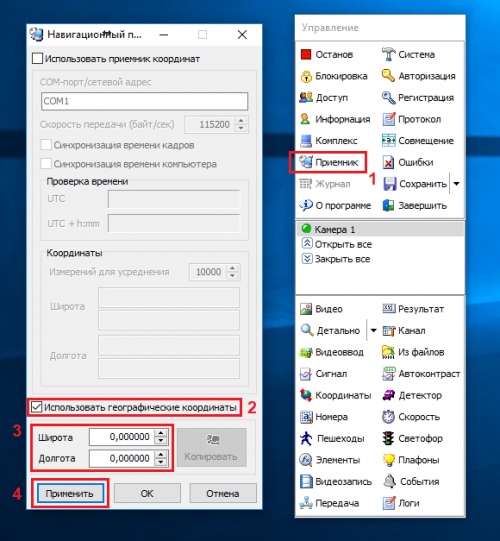
Task: Open Скорость speed settings
Action: tap(411, 417)
